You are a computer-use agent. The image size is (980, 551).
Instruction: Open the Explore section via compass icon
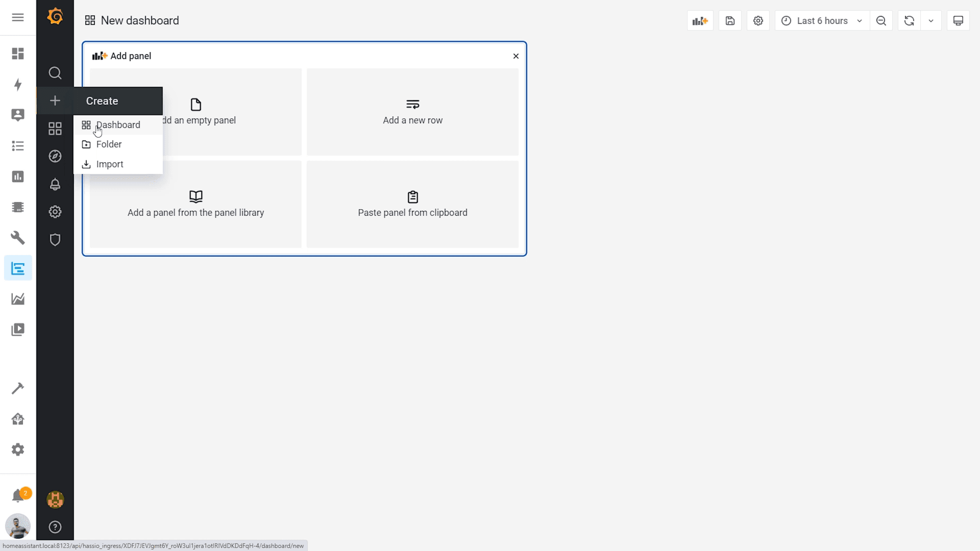coord(55,157)
